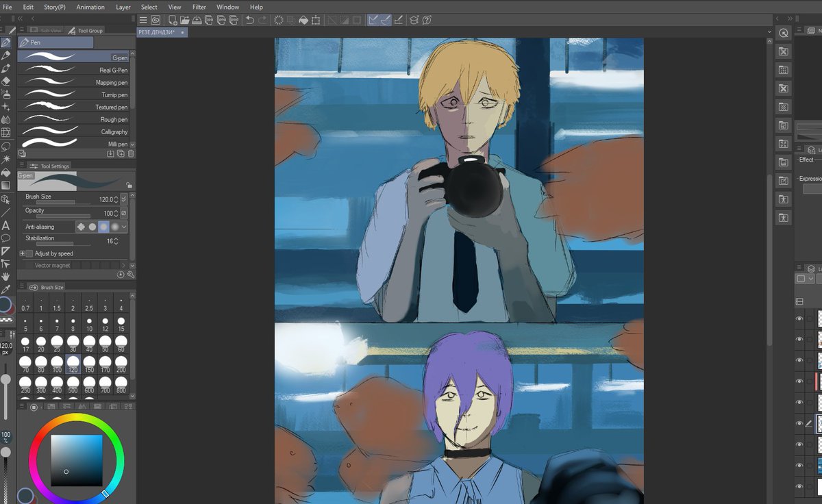Toggle Snap to Grid icon
Image resolution: width=822 pixels, height=504 pixels.
pyautogui.click(x=399, y=20)
